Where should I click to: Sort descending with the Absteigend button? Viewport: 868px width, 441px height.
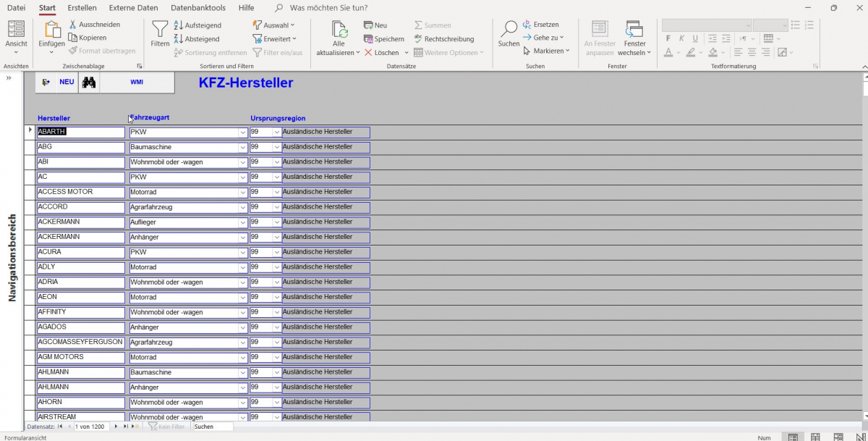(197, 39)
